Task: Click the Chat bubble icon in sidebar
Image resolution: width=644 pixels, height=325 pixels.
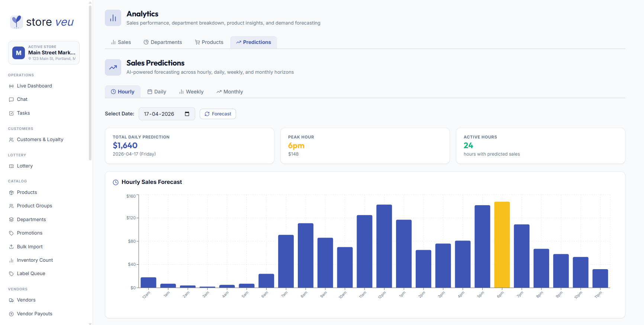Action: [x=11, y=99]
